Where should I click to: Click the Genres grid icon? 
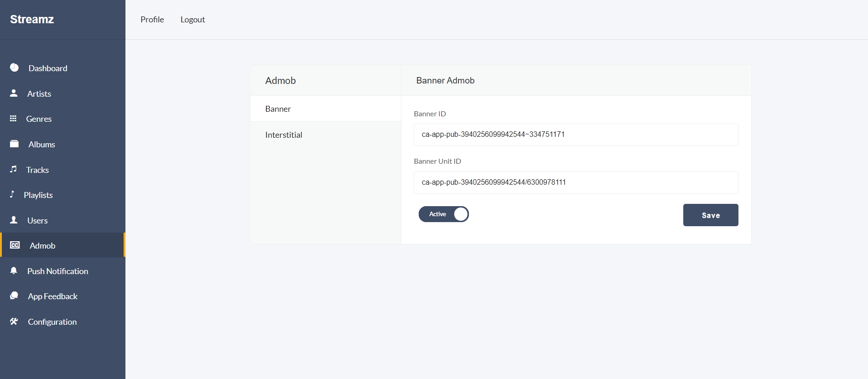click(x=13, y=119)
